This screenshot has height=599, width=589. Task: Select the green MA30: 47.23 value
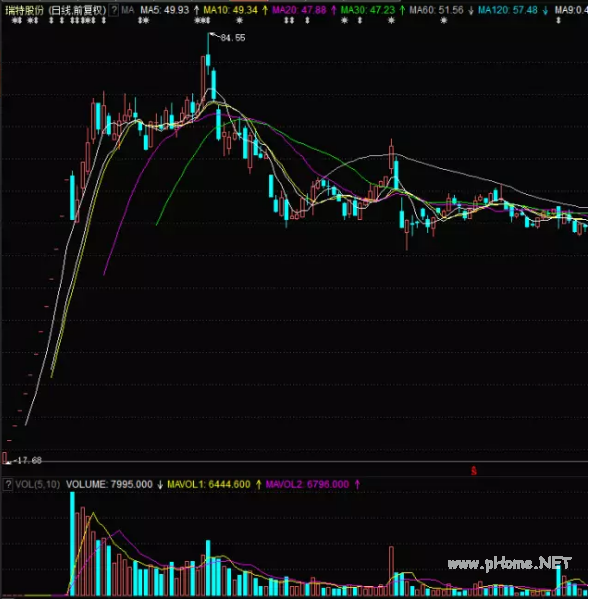368,10
